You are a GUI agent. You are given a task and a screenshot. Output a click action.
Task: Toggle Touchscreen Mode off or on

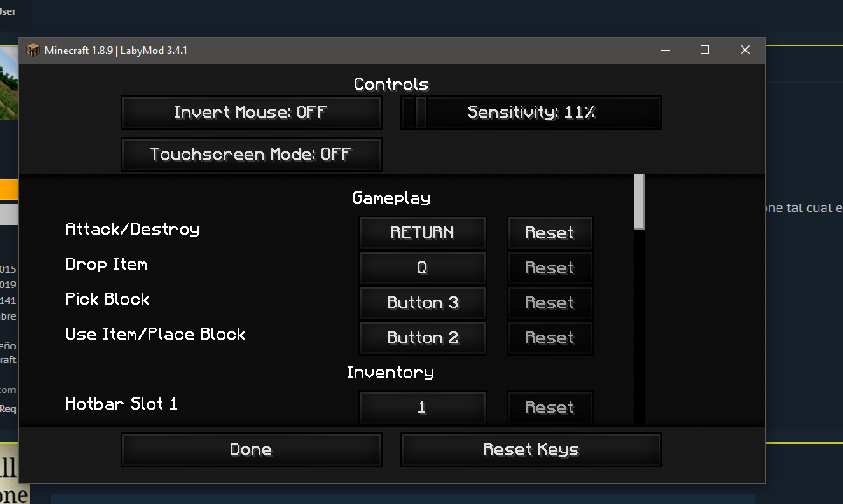pos(252,155)
